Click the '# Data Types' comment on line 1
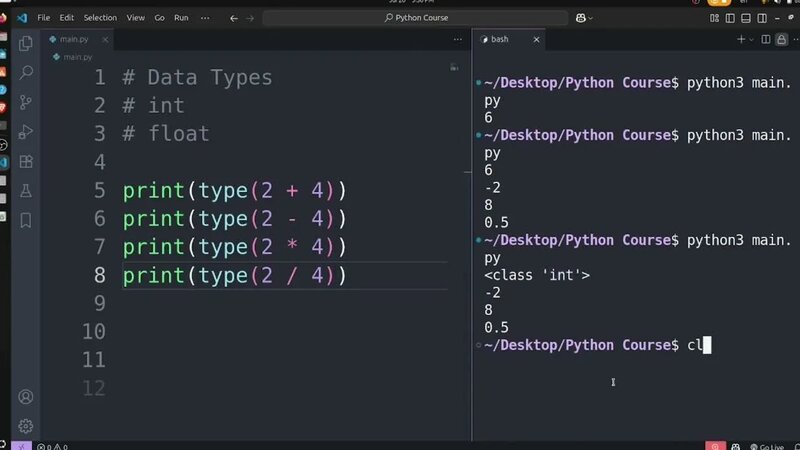The height and width of the screenshot is (450, 800). coord(197,78)
